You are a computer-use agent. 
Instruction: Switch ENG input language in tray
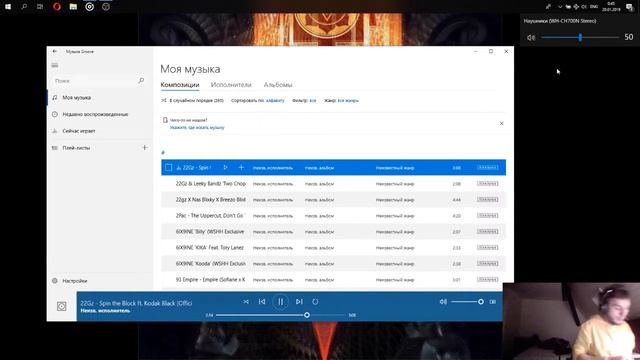(x=594, y=7)
